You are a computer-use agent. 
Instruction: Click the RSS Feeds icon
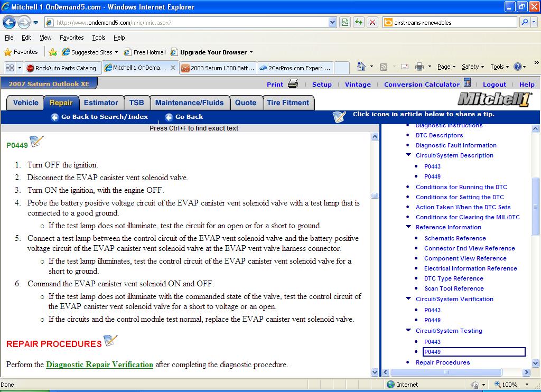384,67
